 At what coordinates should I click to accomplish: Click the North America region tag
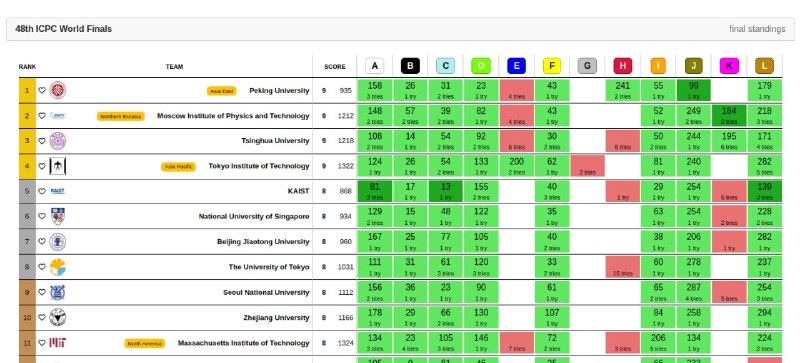coord(144,344)
